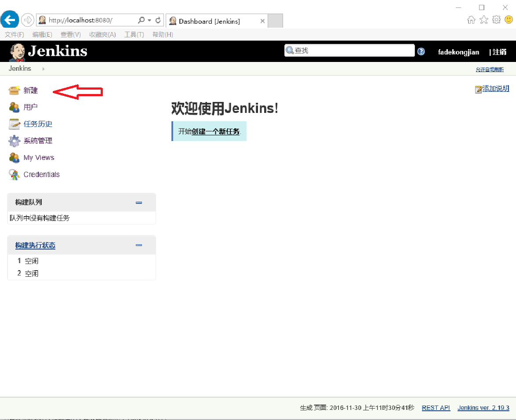Click the 欢迎使用Jenkins! heading
516x420 pixels.
pos(225,108)
